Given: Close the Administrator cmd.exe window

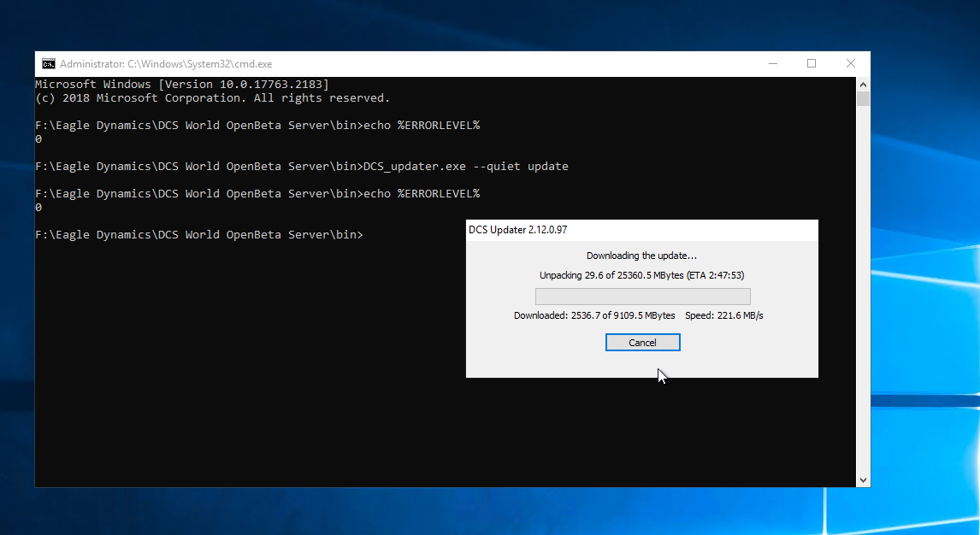Looking at the screenshot, I should [851, 64].
